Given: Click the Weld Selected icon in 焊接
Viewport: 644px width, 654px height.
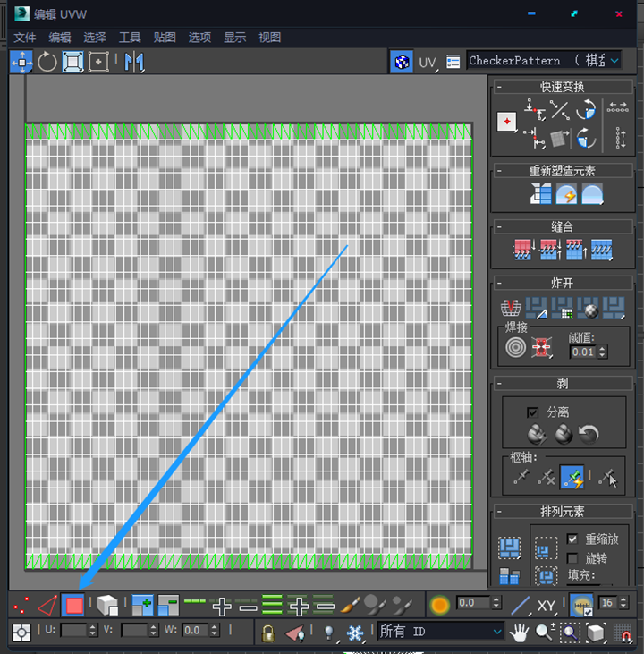Looking at the screenshot, I should click(x=541, y=347).
